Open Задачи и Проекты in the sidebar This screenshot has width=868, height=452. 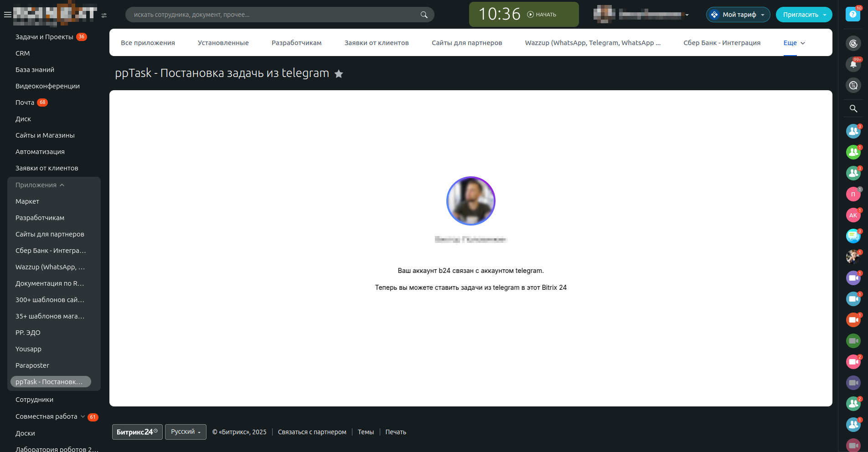point(44,37)
